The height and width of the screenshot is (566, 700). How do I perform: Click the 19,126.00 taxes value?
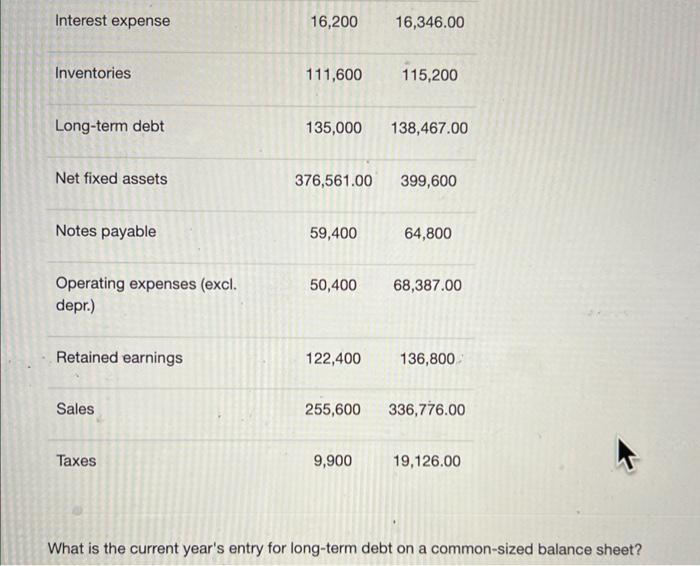pyautogui.click(x=428, y=461)
